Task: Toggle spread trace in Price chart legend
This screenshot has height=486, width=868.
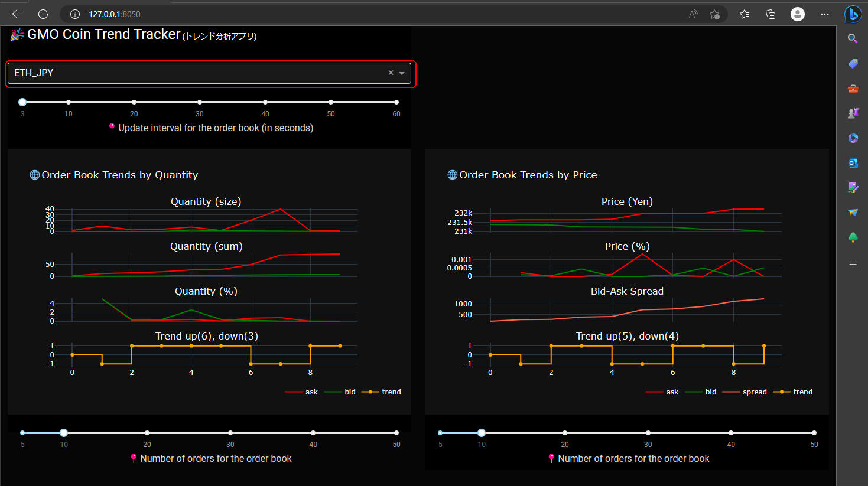Action: point(745,392)
